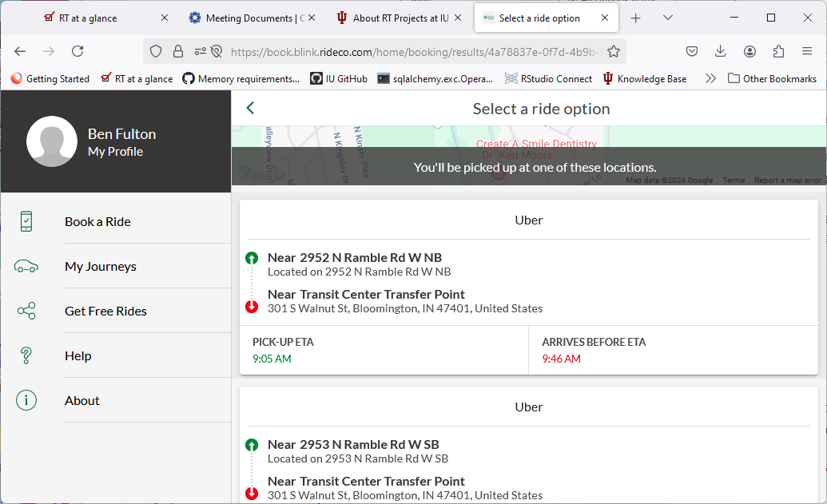Open the IU GitHub bookmark

pos(339,78)
